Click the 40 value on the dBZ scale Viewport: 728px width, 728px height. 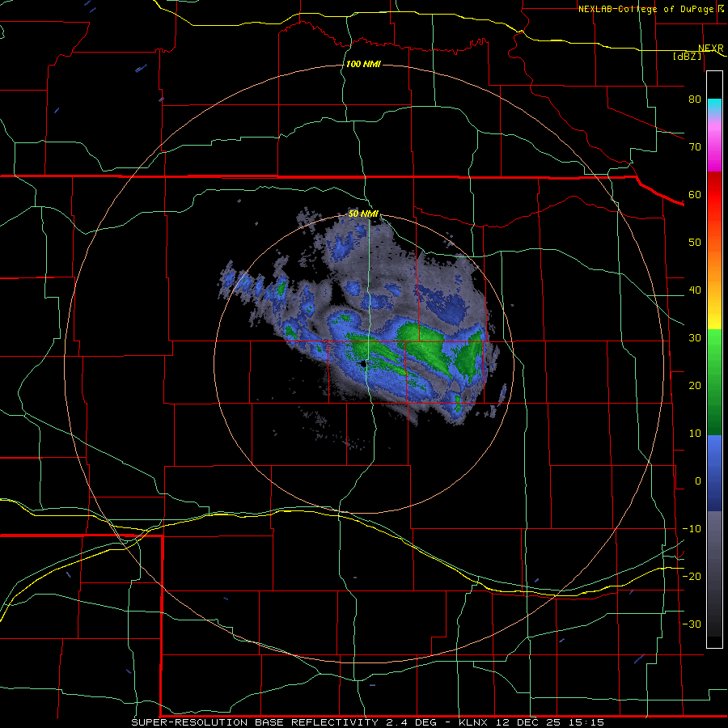click(695, 290)
